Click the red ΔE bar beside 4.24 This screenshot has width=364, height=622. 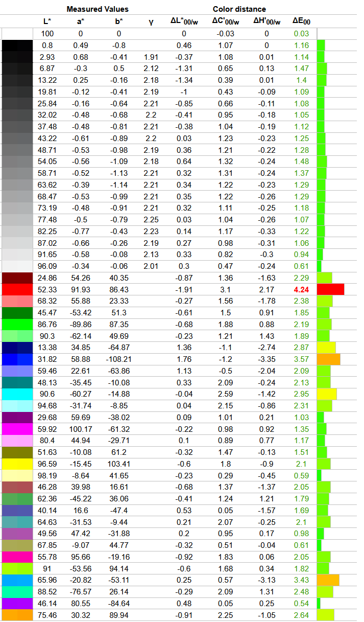tap(330, 289)
